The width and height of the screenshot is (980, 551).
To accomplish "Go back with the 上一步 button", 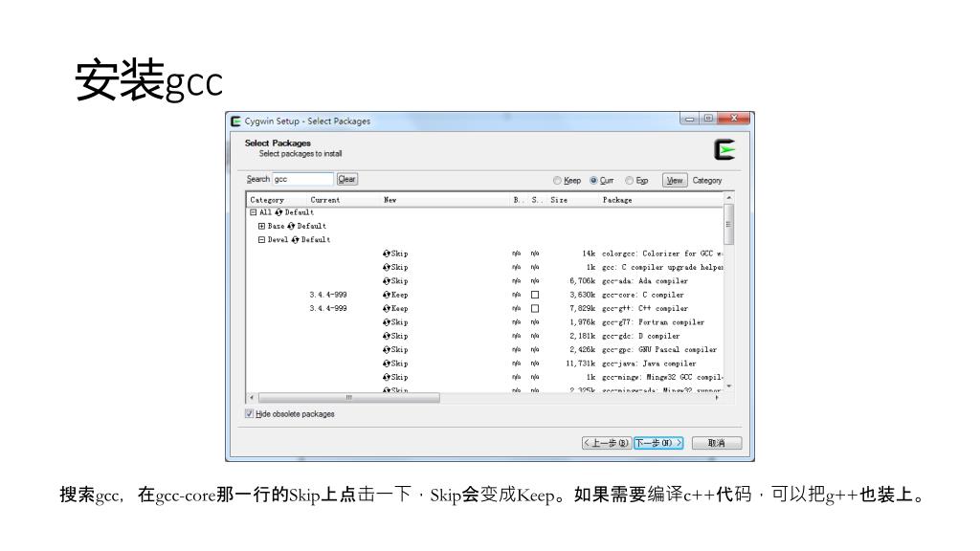I will (x=606, y=443).
